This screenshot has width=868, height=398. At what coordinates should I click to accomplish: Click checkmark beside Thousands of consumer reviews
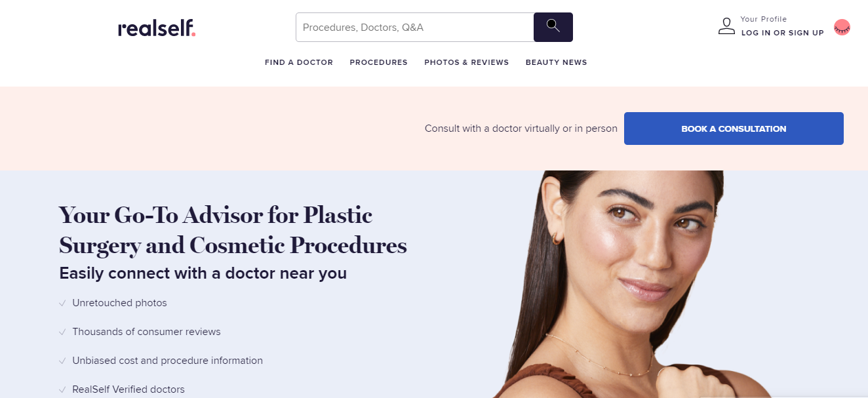point(62,332)
